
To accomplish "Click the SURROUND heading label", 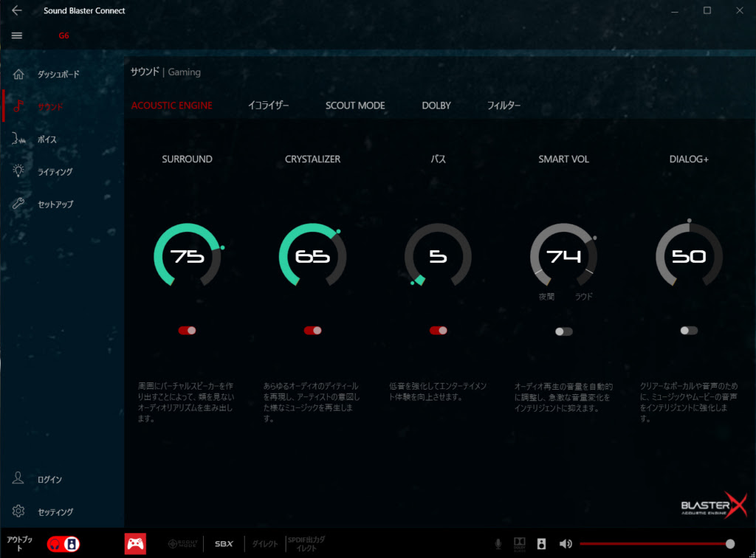I will pyautogui.click(x=187, y=159).
